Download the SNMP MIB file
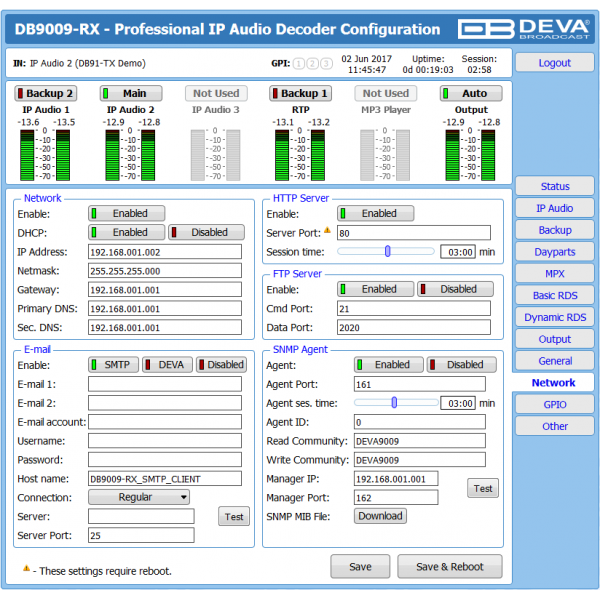 (x=380, y=516)
